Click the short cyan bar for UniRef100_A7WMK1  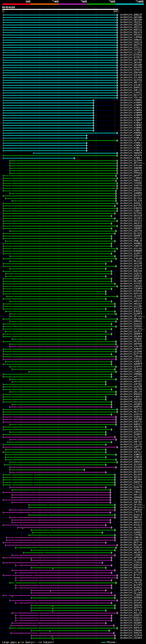(45, 135)
